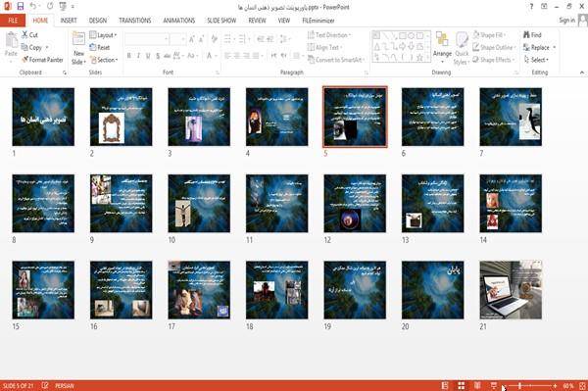
Task: Open Ribbon Display Options
Action: tap(544, 7)
